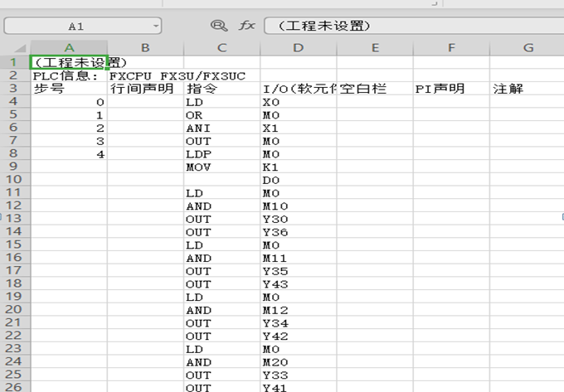Click the 'Y30' device cell

pyautogui.click(x=299, y=219)
